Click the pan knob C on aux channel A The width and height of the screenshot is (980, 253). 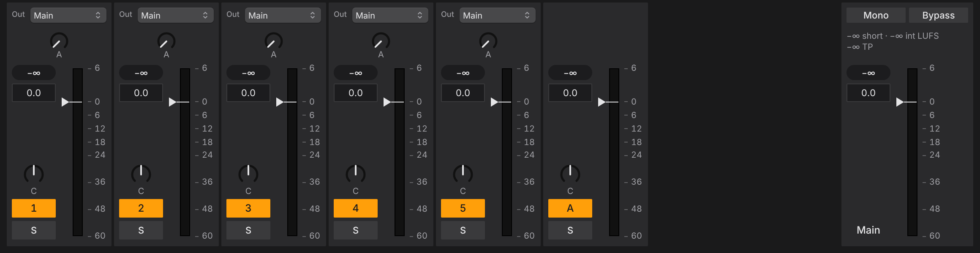click(x=570, y=174)
